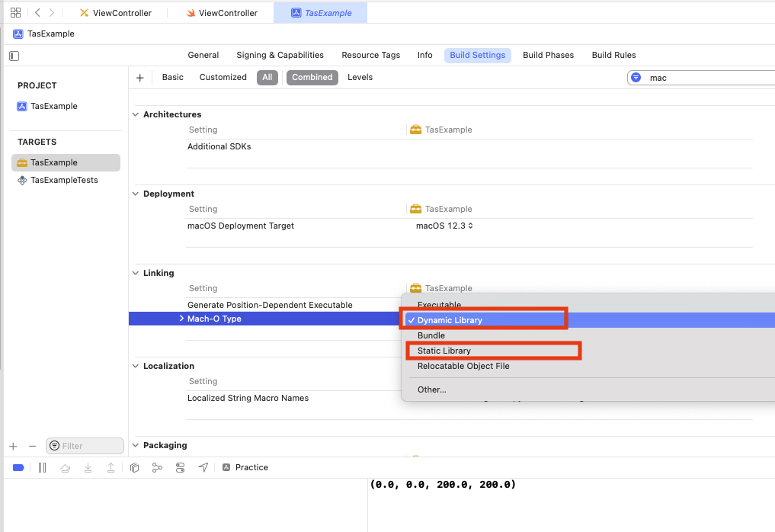775x532 pixels.
Task: Click the filter icon in the search field
Action: coord(636,78)
